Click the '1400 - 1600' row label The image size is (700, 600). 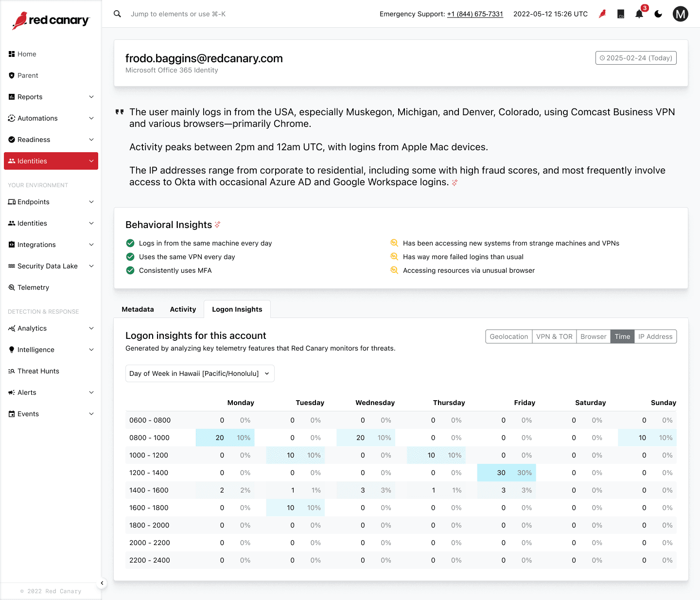(149, 490)
